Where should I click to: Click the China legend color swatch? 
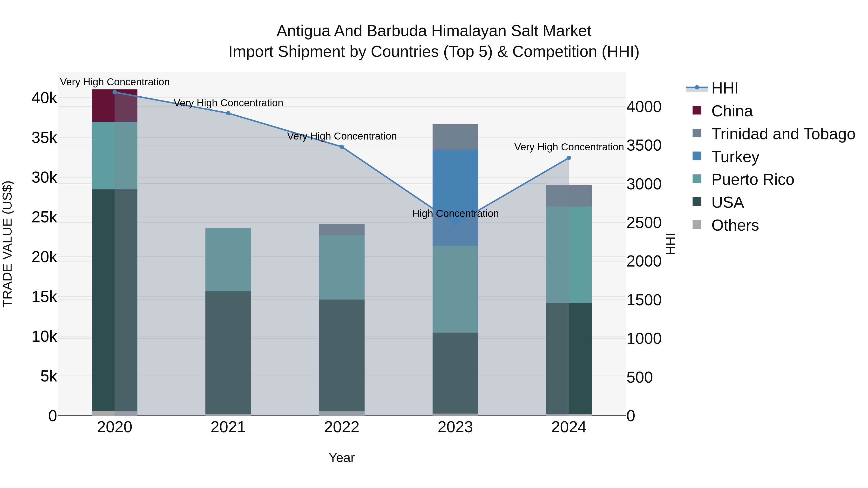[697, 110]
